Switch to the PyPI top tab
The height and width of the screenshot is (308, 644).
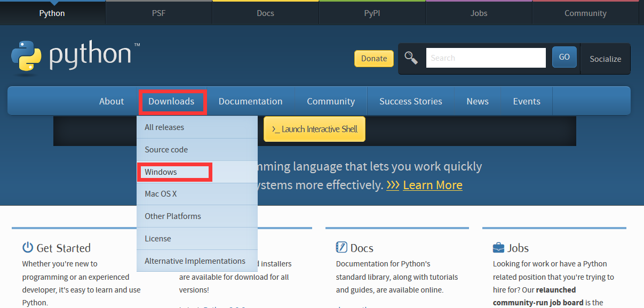tap(372, 13)
